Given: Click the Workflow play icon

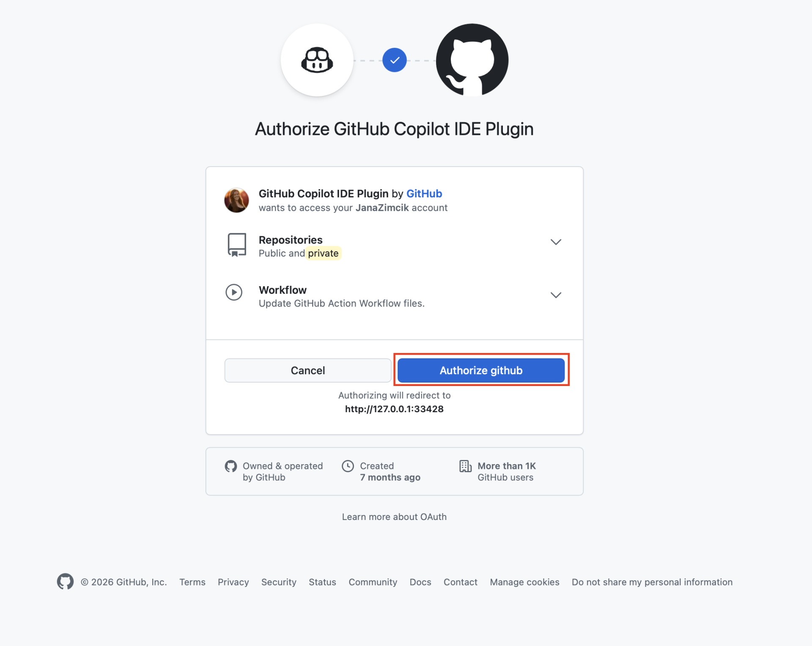Looking at the screenshot, I should pos(234,292).
